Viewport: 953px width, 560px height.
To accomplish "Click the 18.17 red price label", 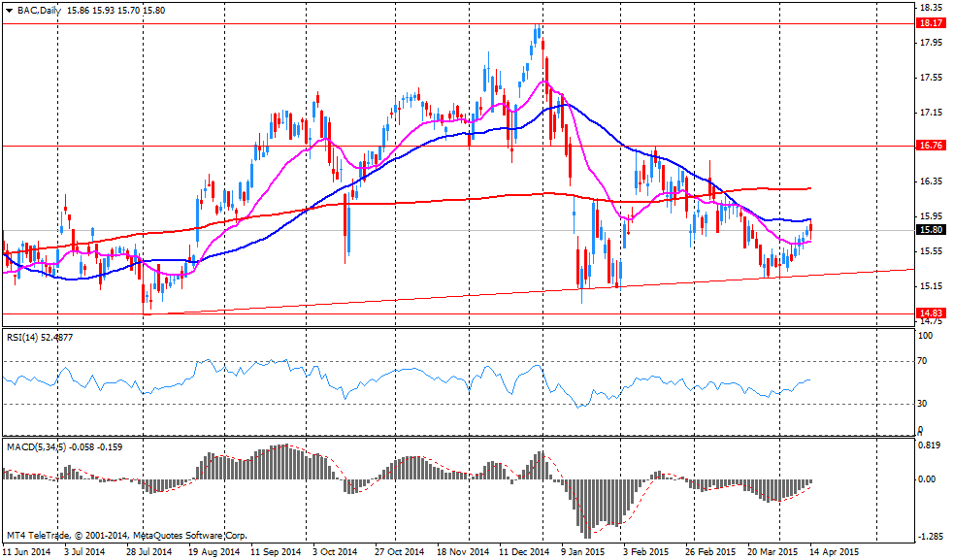I will [x=931, y=23].
